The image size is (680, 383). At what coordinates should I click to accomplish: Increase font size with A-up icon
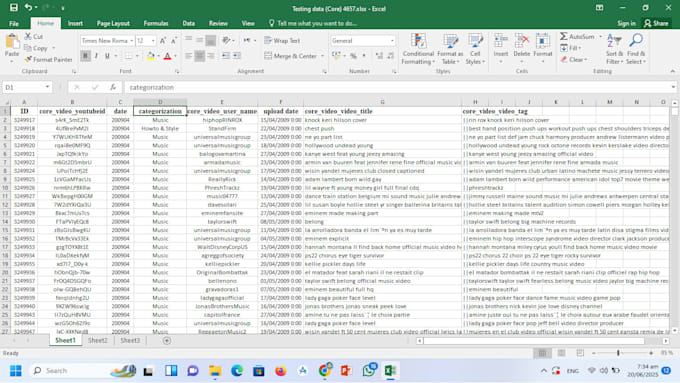click(163, 41)
